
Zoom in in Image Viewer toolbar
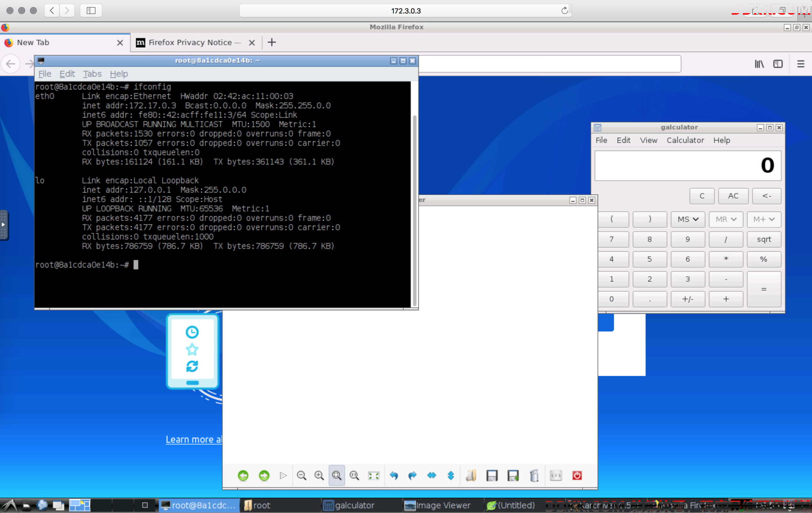(319, 475)
